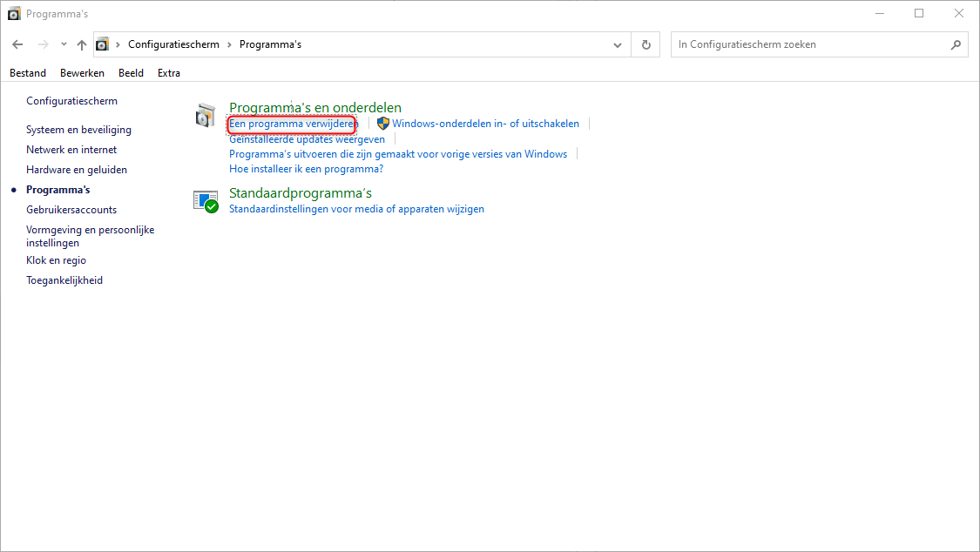Open Netwerk en internet category
The image size is (980, 552).
[x=71, y=149]
